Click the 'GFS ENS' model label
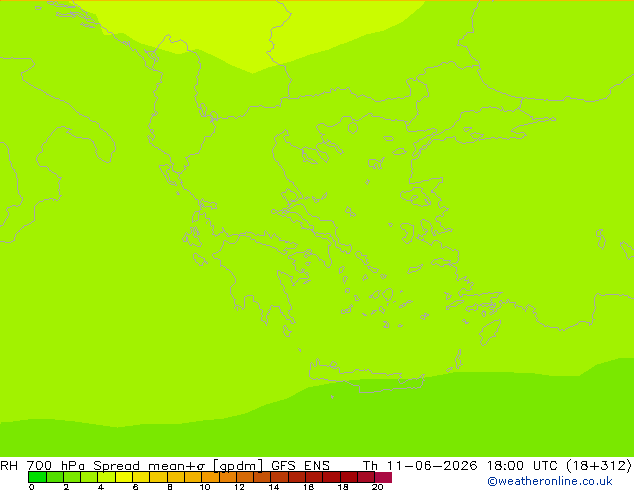Image resolution: width=634 pixels, height=490 pixels. (300, 465)
